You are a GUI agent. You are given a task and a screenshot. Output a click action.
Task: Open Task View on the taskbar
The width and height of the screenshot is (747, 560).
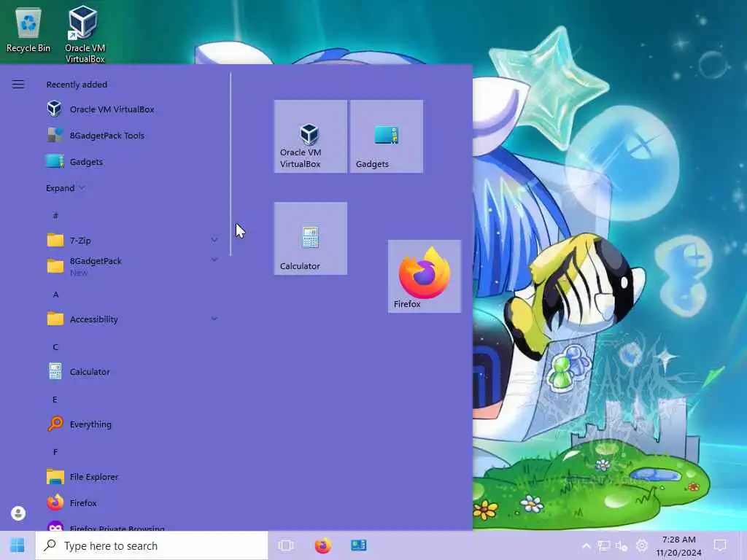[x=286, y=545]
